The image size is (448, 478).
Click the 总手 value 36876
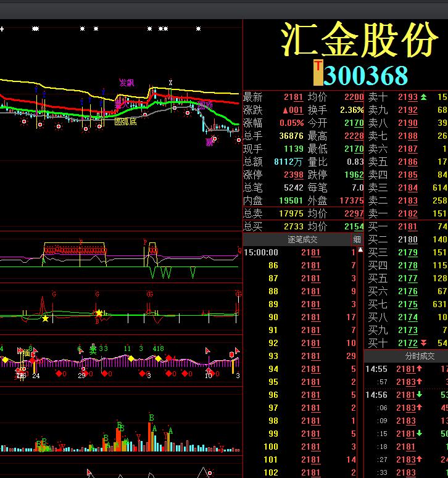(291, 136)
